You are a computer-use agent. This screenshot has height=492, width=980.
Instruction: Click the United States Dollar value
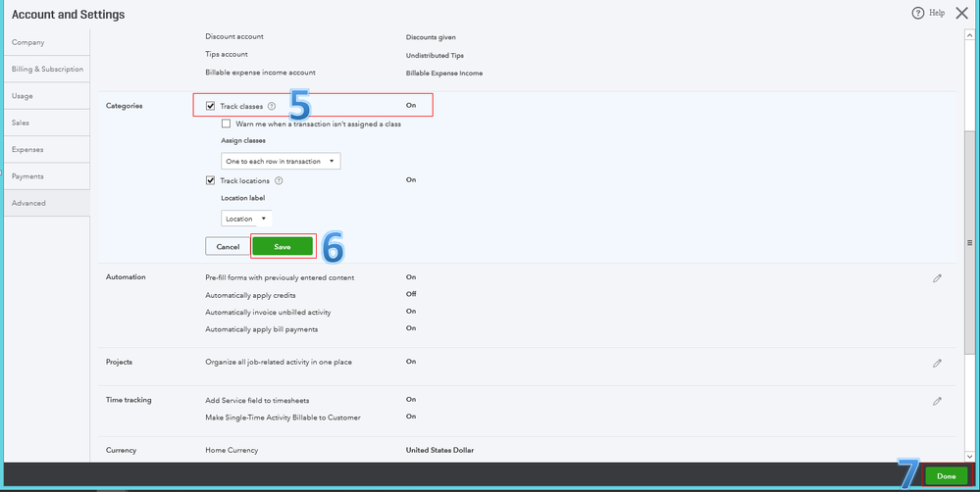point(439,450)
